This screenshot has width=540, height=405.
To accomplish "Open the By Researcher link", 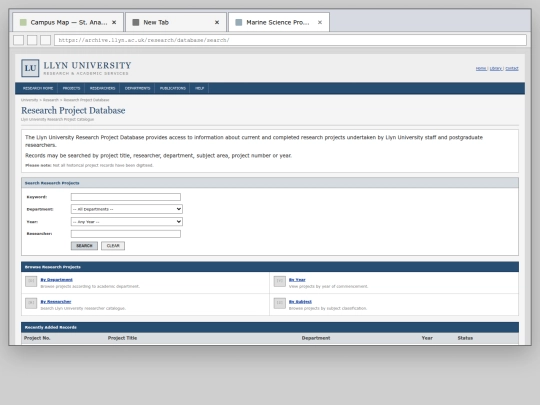I will [x=56, y=302].
